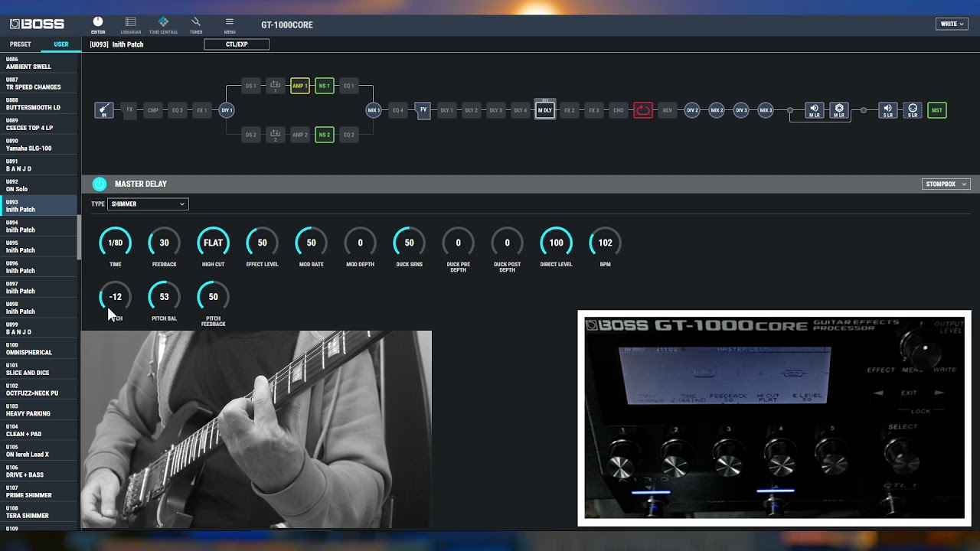Click the HIGH CUT knob showing FLAT
Viewport: 980px width, 551px height.
(x=213, y=243)
